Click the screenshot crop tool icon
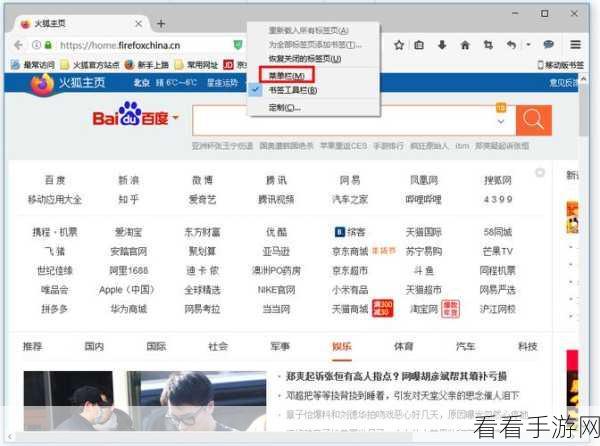 tap(488, 45)
